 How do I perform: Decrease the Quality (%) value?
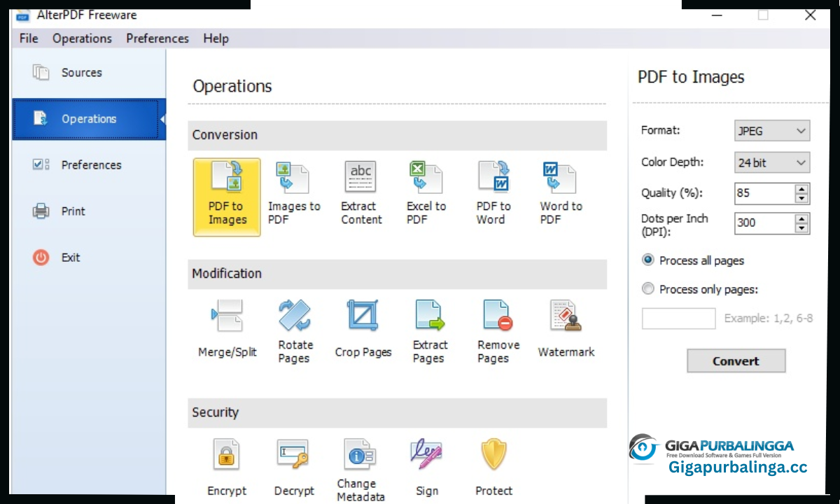(x=802, y=198)
